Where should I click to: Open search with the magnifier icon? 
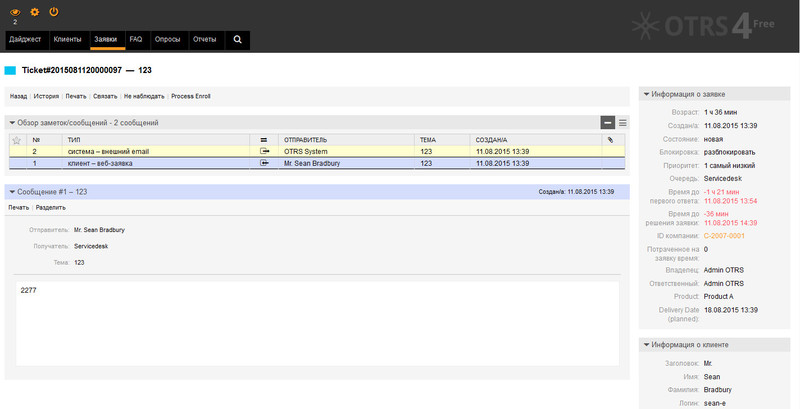pyautogui.click(x=237, y=40)
